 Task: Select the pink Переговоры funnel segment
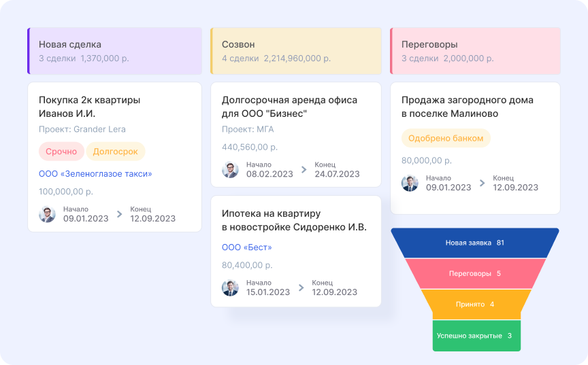click(475, 274)
